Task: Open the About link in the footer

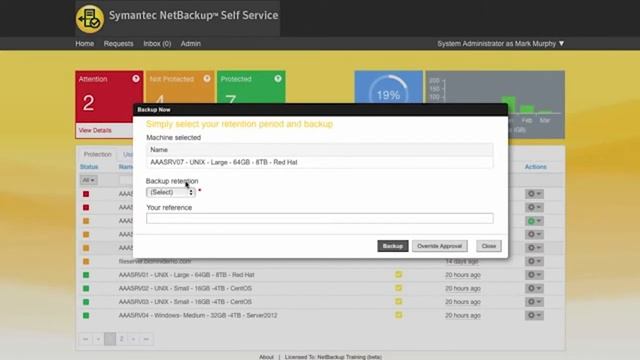Action: [266, 357]
